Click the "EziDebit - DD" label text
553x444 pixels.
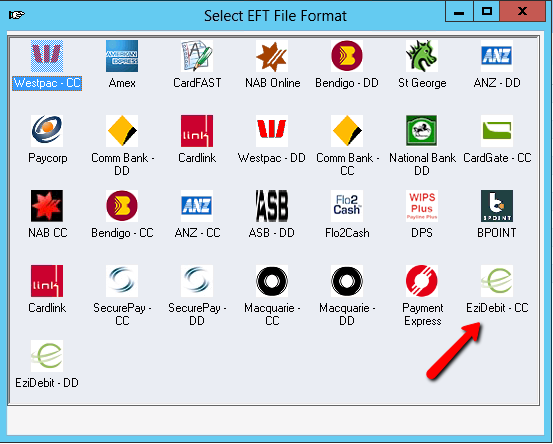[x=47, y=383]
